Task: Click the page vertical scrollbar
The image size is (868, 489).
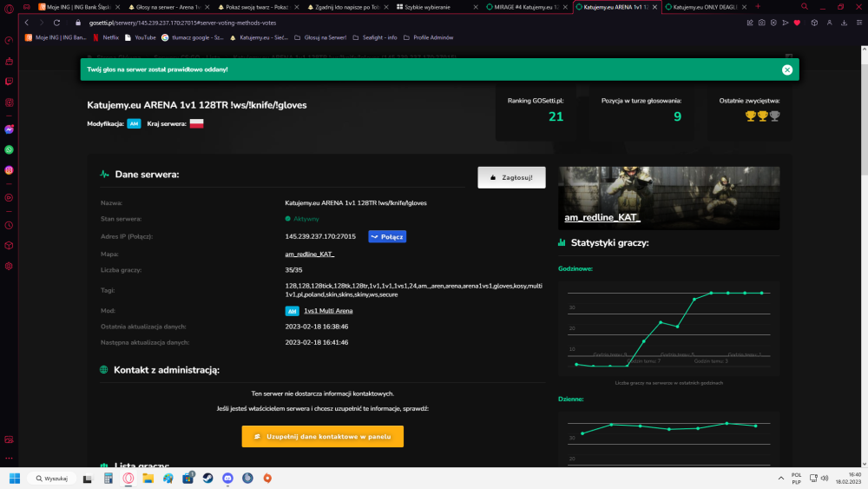Action: (x=865, y=122)
